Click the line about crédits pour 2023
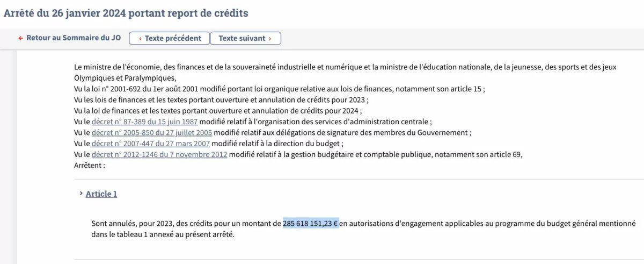The image size is (644, 264). pos(221,99)
